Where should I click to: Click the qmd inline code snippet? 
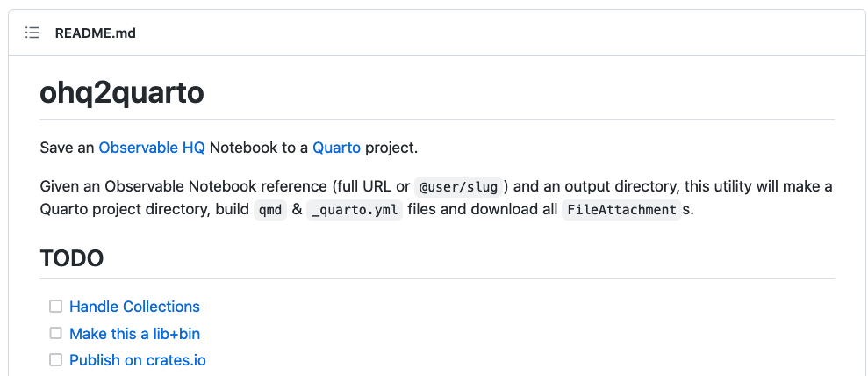tap(270, 210)
